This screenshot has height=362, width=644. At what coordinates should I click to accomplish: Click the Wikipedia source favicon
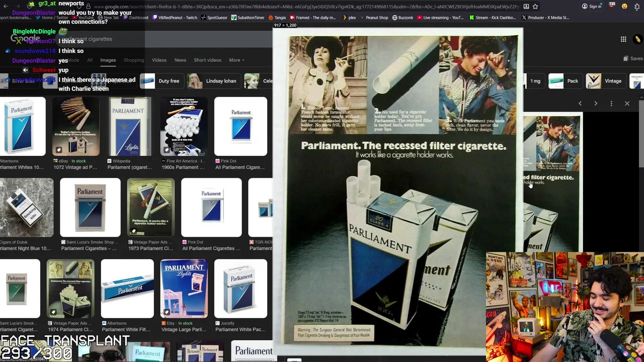tap(110, 161)
